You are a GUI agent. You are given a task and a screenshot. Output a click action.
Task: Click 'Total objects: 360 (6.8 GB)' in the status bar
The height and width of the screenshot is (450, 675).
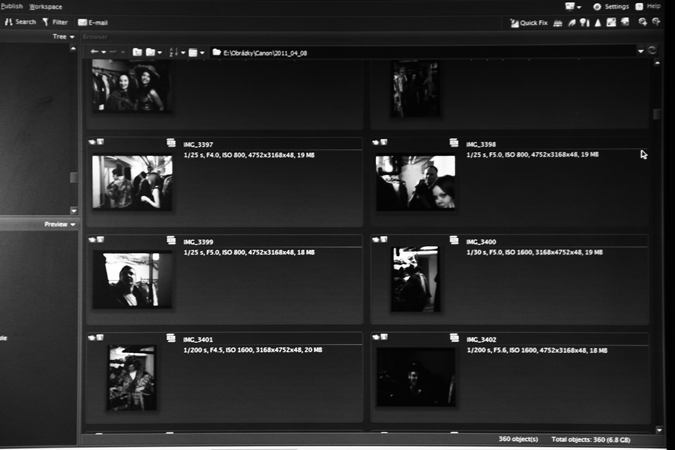pyautogui.click(x=591, y=440)
